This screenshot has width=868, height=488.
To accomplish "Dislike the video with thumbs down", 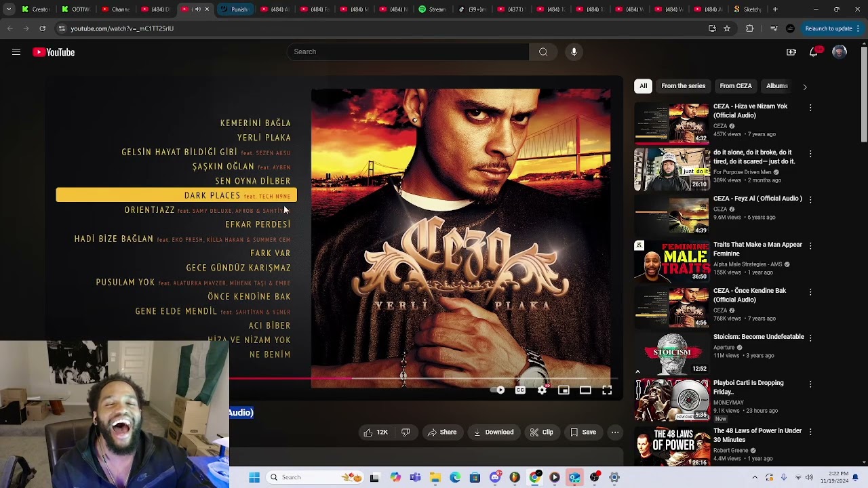I will (406, 432).
